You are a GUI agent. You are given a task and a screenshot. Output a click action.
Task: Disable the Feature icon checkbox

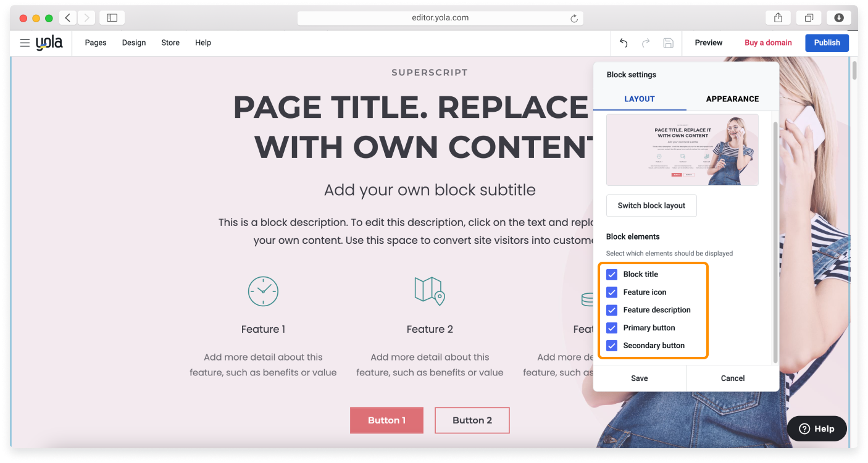[x=612, y=293]
